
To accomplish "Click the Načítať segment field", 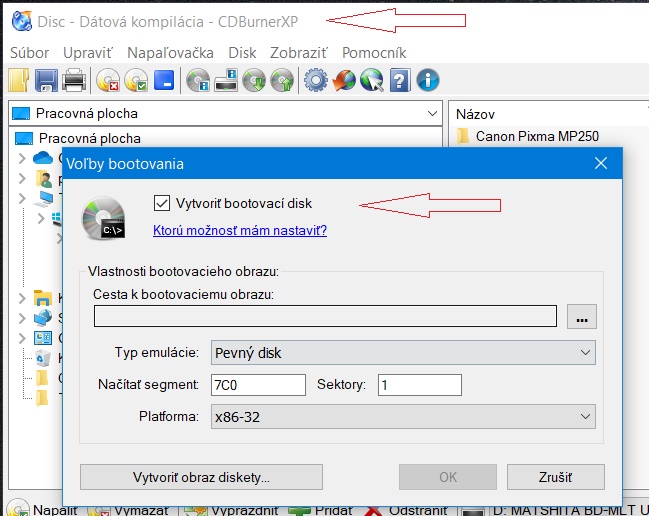I will pos(258,385).
